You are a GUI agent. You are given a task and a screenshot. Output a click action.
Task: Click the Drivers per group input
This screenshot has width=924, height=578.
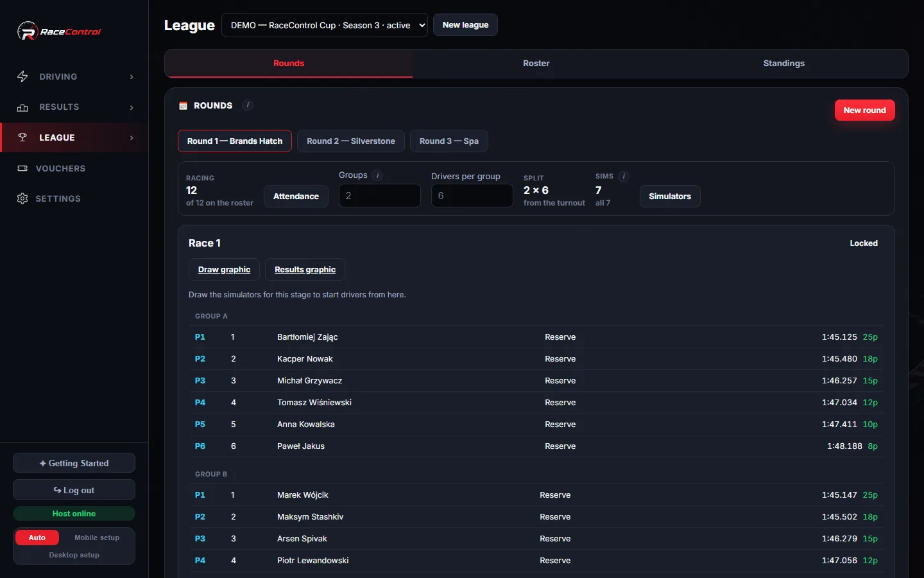(472, 196)
